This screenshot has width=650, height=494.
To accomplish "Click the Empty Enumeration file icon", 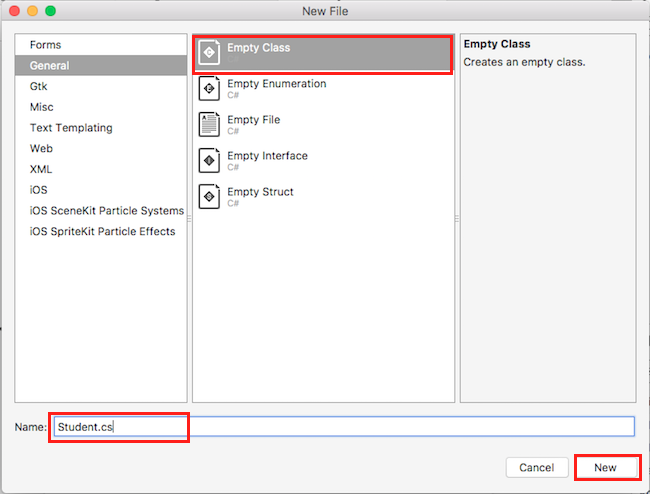I will pyautogui.click(x=209, y=89).
